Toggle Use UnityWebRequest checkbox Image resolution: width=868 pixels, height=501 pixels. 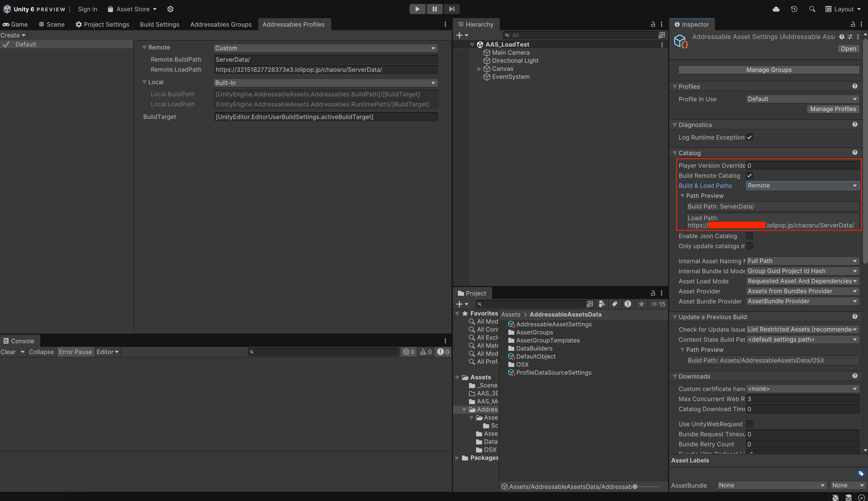pos(750,424)
